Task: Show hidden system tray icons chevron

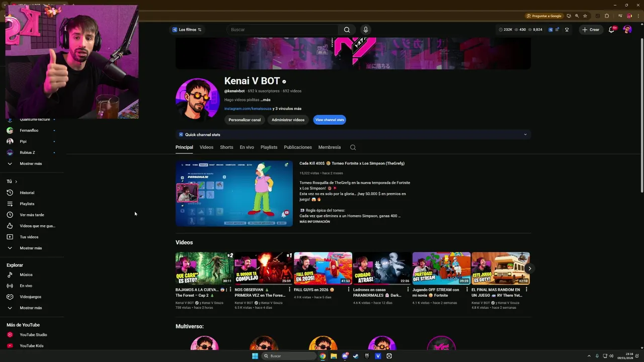Action: (589, 356)
